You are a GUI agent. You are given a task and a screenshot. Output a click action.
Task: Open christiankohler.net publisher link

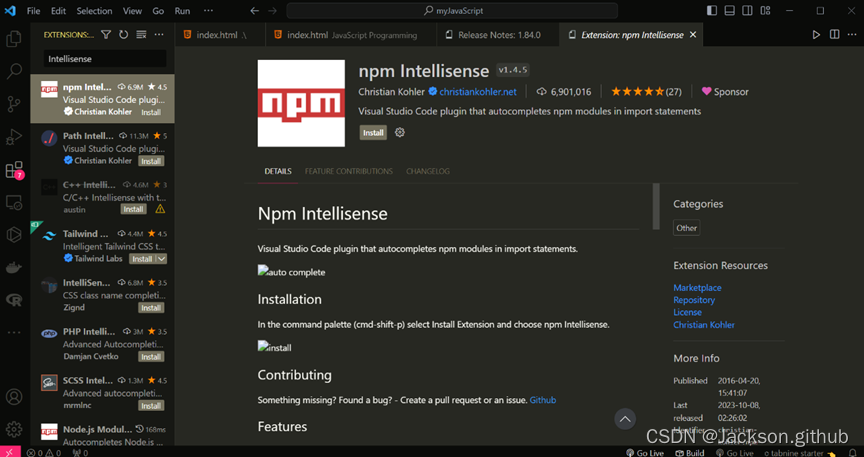pyautogui.click(x=478, y=92)
